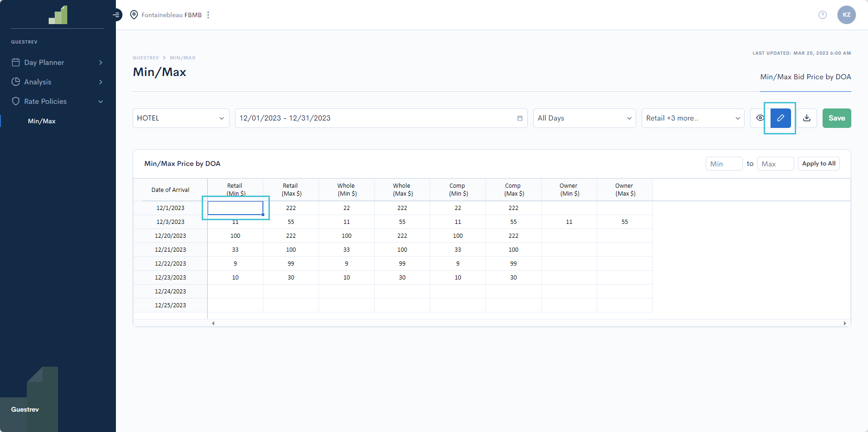Click the Min value input field
Image resolution: width=868 pixels, height=432 pixels.
pos(724,164)
